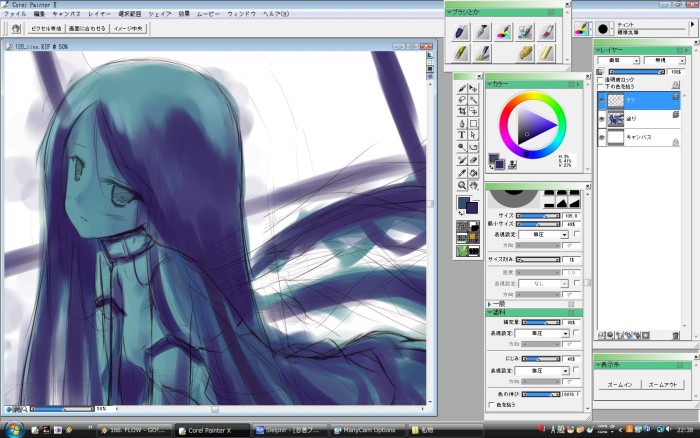Viewport: 700px width, 438px height.
Task: Click the Grabber hand icon in property bar
Action: (x=16, y=29)
